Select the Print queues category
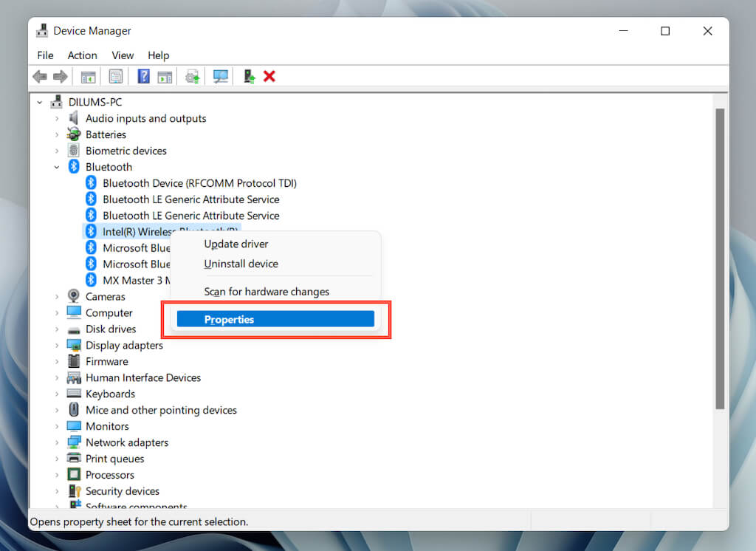Viewport: 756px width, 551px height. pyautogui.click(x=114, y=459)
